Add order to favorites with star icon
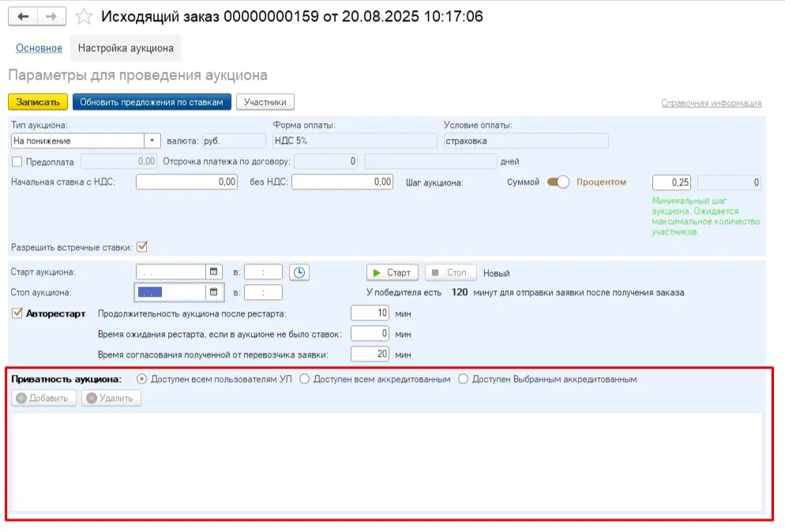This screenshot has width=785, height=532. pos(84,17)
